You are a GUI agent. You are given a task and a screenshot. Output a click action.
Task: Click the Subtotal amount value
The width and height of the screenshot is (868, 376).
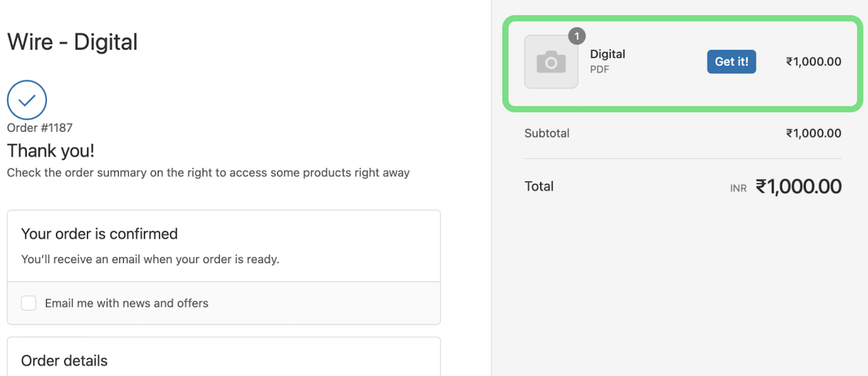813,133
